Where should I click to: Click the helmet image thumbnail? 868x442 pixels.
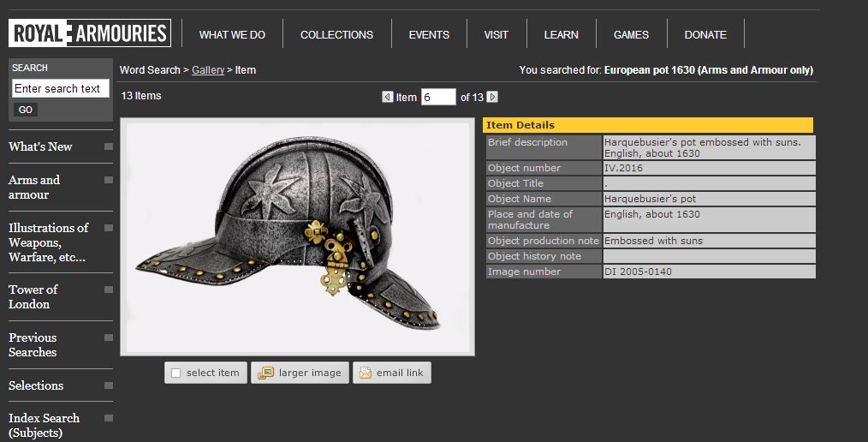click(297, 236)
